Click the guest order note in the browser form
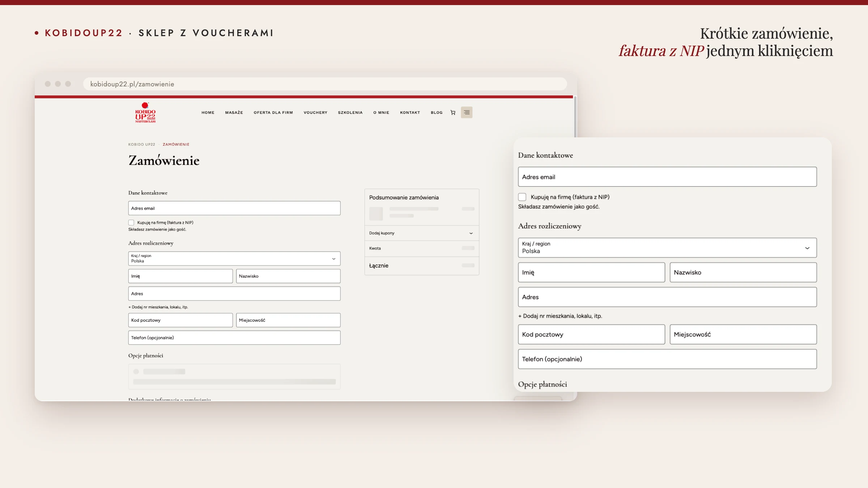This screenshot has width=868, height=488. pyautogui.click(x=157, y=230)
